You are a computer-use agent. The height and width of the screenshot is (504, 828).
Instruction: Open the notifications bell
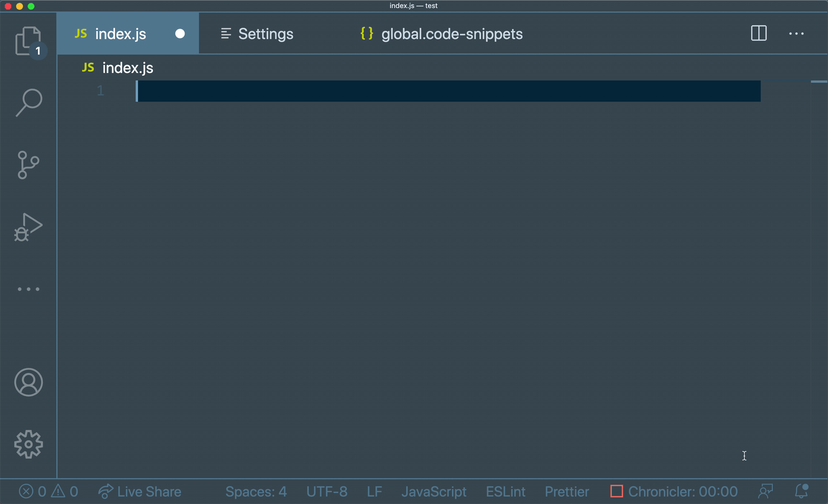pyautogui.click(x=801, y=491)
